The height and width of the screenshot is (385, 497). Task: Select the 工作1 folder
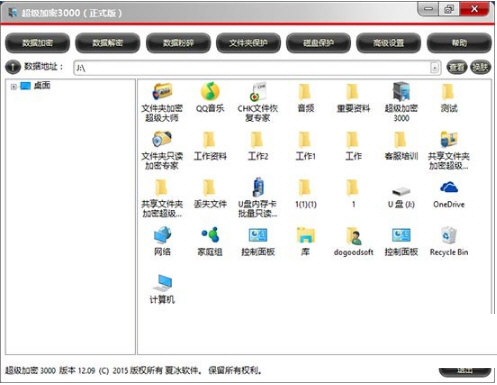point(305,146)
